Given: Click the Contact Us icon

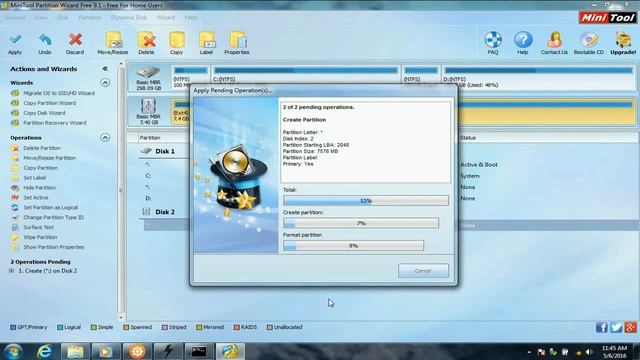Looking at the screenshot, I should [554, 43].
